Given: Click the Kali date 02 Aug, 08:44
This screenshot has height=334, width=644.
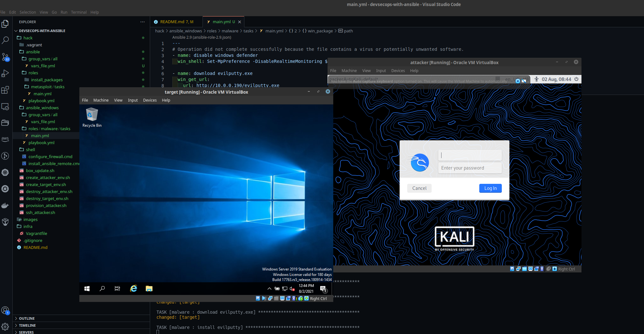Looking at the screenshot, I should 556,79.
